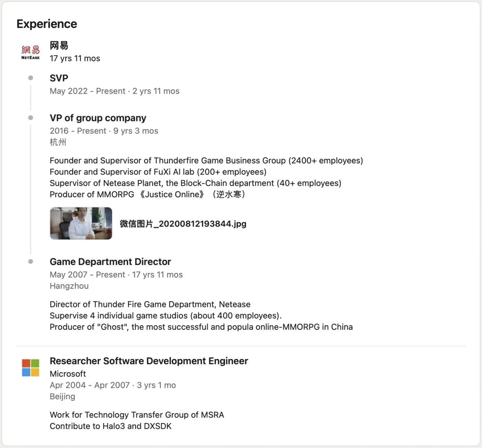Click the Experience section heading

(47, 24)
